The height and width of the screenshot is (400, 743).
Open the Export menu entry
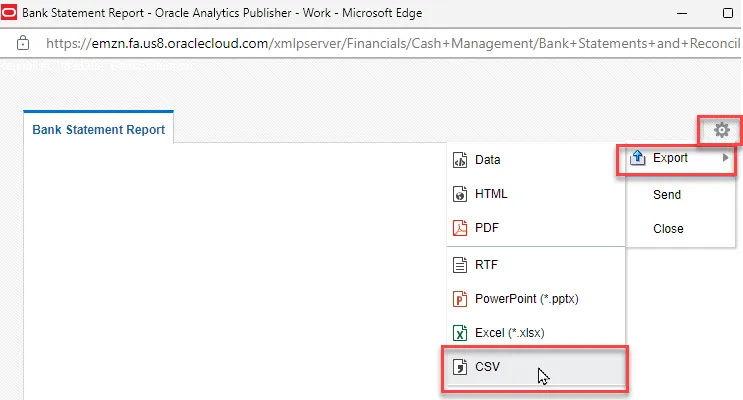671,159
